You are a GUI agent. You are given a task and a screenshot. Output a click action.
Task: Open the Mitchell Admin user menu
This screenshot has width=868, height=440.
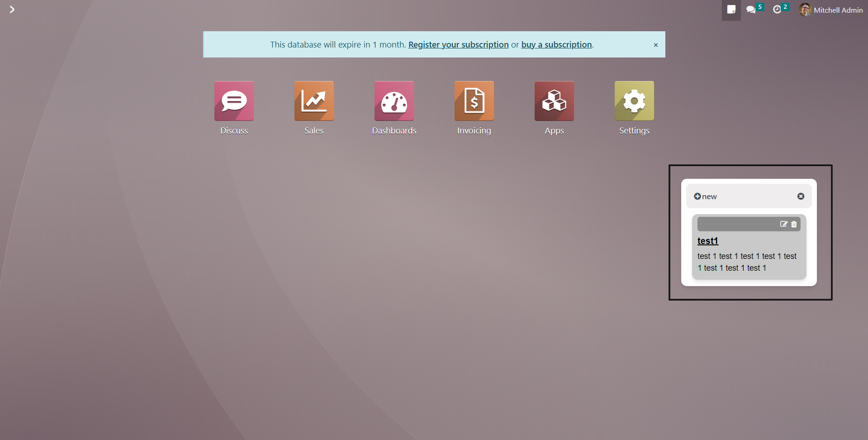point(831,10)
